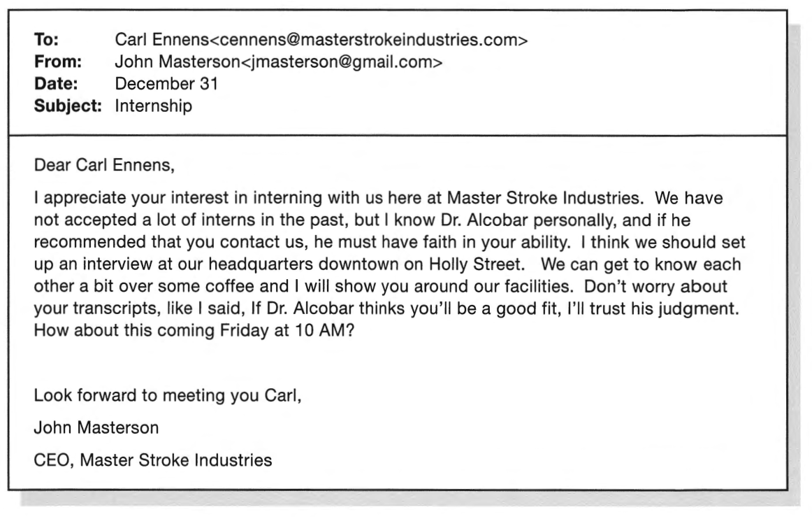The height and width of the screenshot is (519, 812).
Task: Click the Subject: field label
Action: (x=68, y=106)
